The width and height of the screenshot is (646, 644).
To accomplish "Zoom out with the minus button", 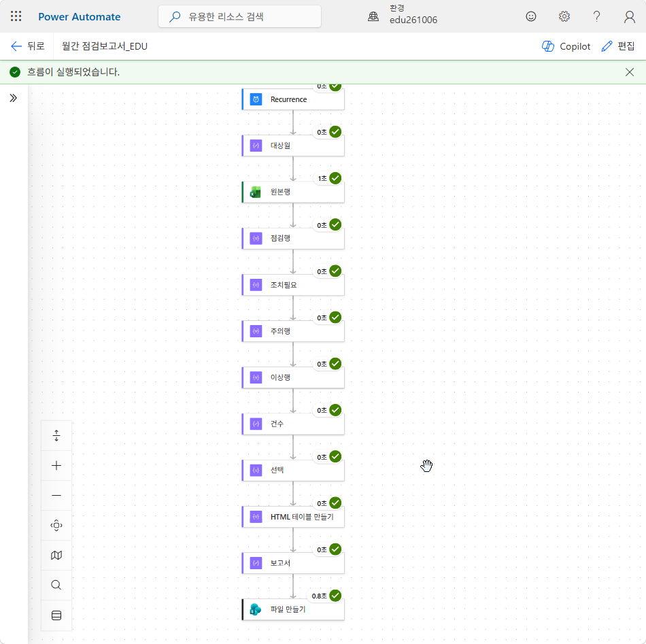I will click(x=56, y=495).
